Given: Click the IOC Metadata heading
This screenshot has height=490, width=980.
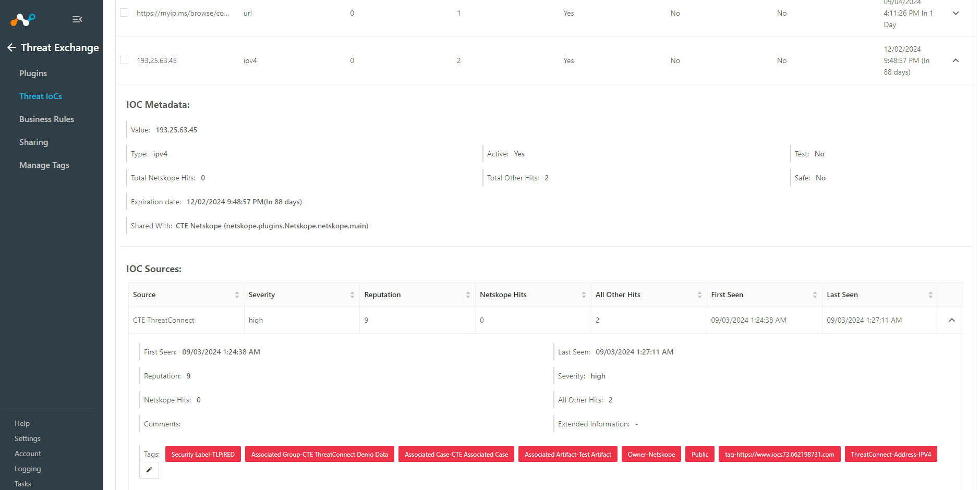Looking at the screenshot, I should pos(158,105).
